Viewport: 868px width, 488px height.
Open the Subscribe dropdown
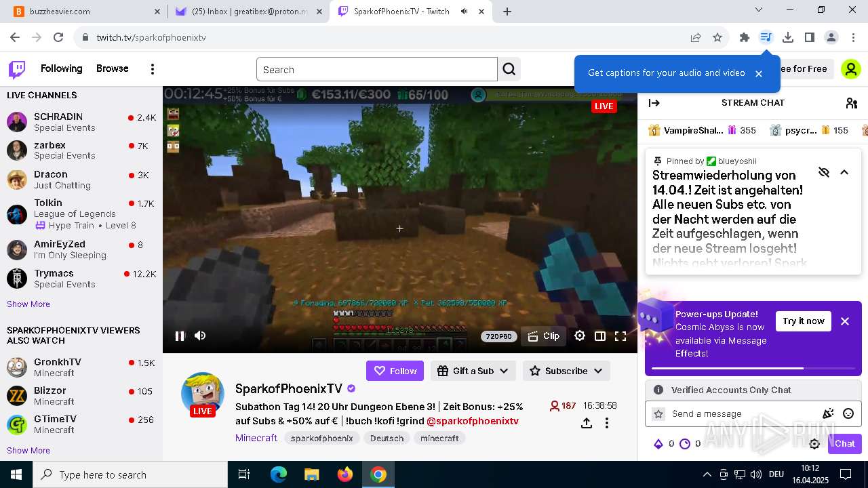pos(566,371)
